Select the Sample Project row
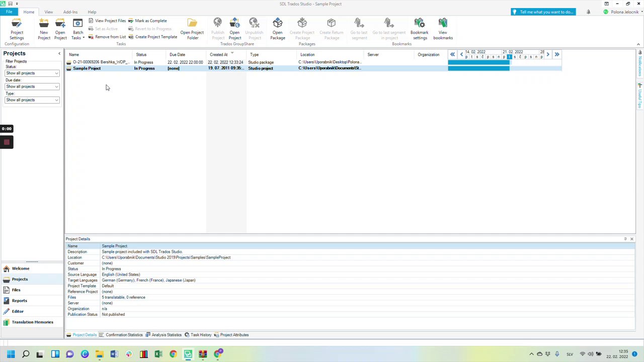644x362 pixels. click(257, 68)
